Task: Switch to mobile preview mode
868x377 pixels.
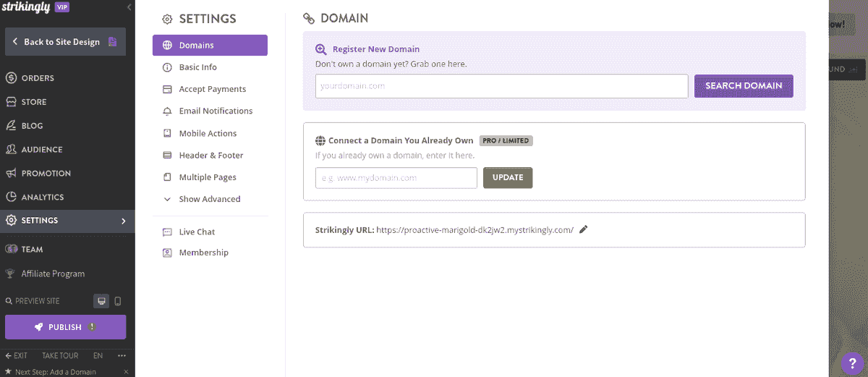Action: pos(118,301)
